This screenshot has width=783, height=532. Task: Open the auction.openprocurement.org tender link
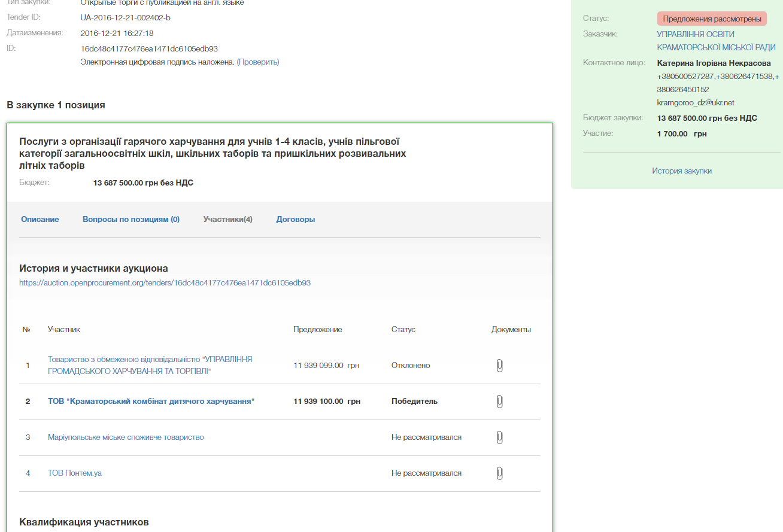point(165,283)
